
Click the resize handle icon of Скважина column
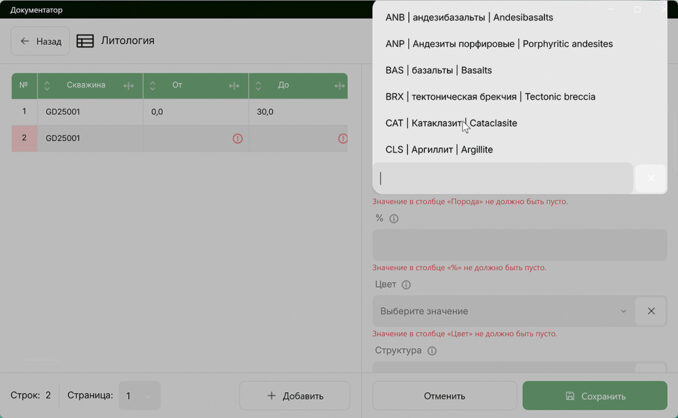(x=129, y=86)
